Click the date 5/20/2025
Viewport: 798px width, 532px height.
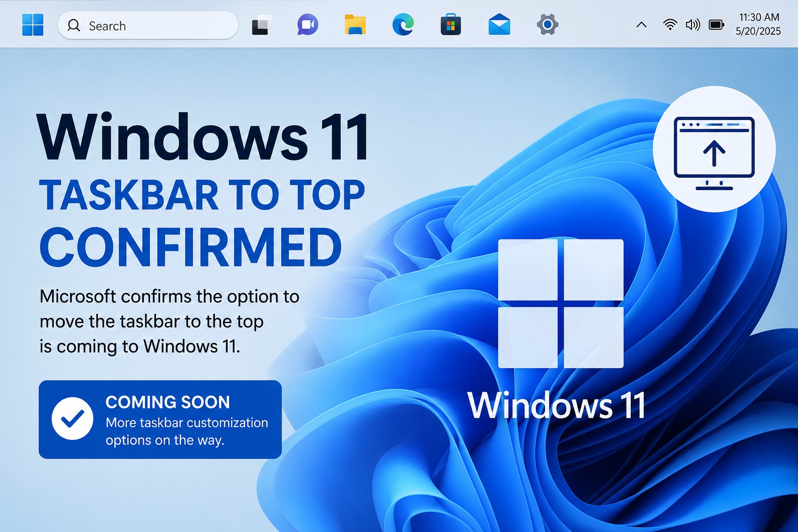(759, 31)
